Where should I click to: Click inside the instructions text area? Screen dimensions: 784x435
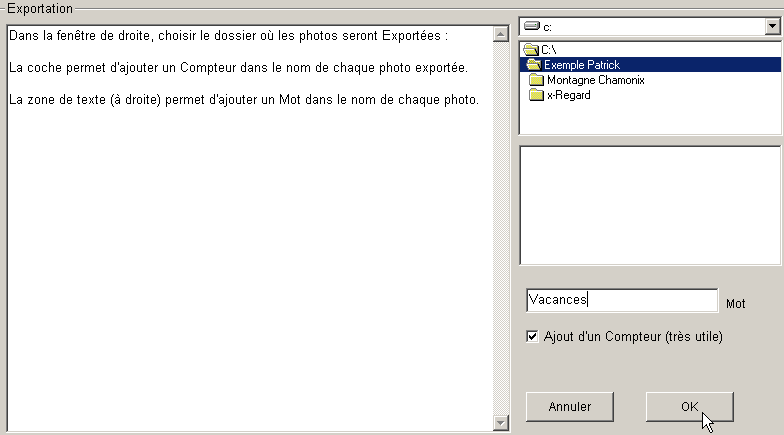250,250
